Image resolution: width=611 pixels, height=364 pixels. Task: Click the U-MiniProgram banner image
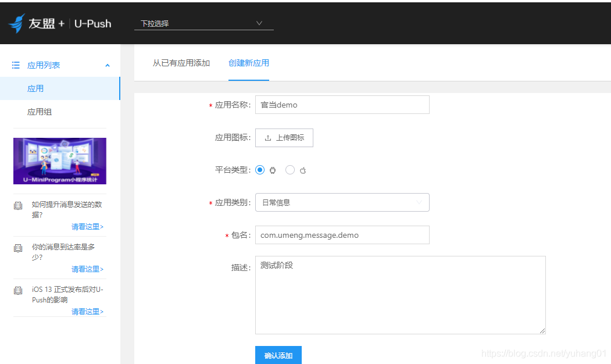60,161
